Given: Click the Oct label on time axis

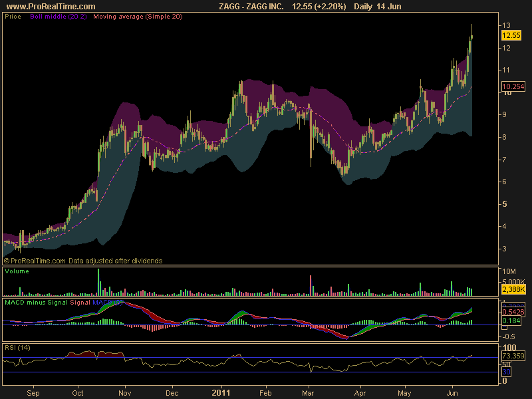Looking at the screenshot, I should tap(78, 393).
